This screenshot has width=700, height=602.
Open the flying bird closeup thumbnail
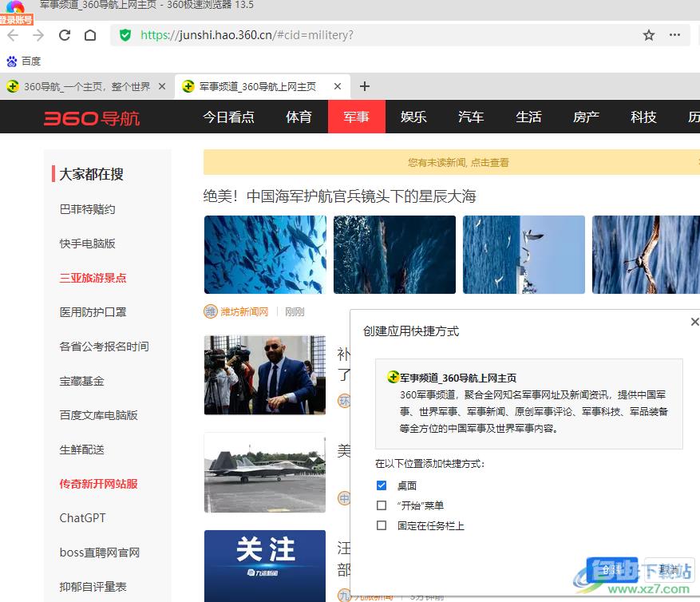pos(646,255)
